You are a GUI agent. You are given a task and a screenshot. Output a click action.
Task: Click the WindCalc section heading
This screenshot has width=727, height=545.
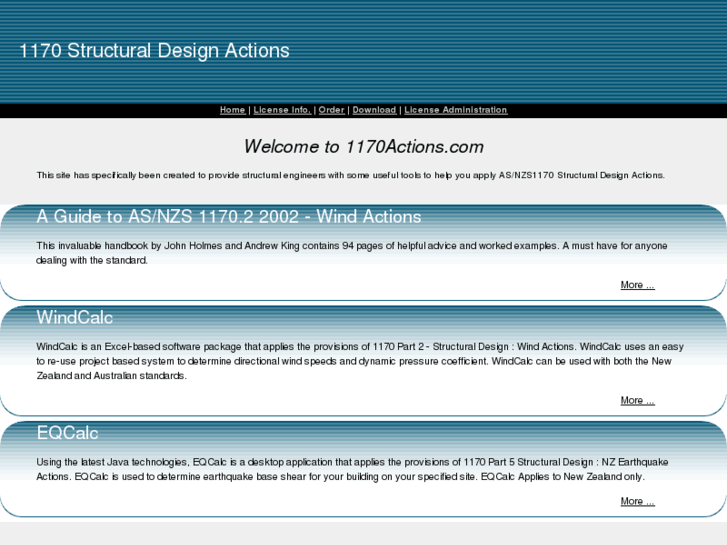tap(75, 317)
